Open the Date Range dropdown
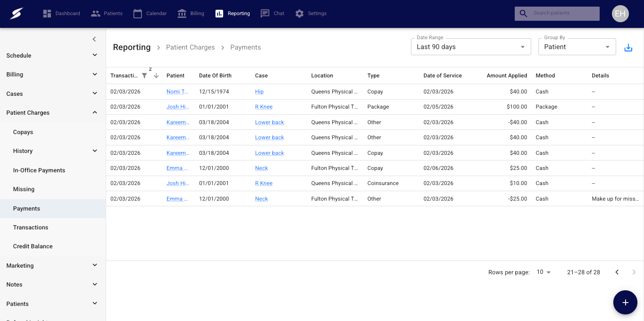Viewport: 644px width, 321px height. (470, 47)
